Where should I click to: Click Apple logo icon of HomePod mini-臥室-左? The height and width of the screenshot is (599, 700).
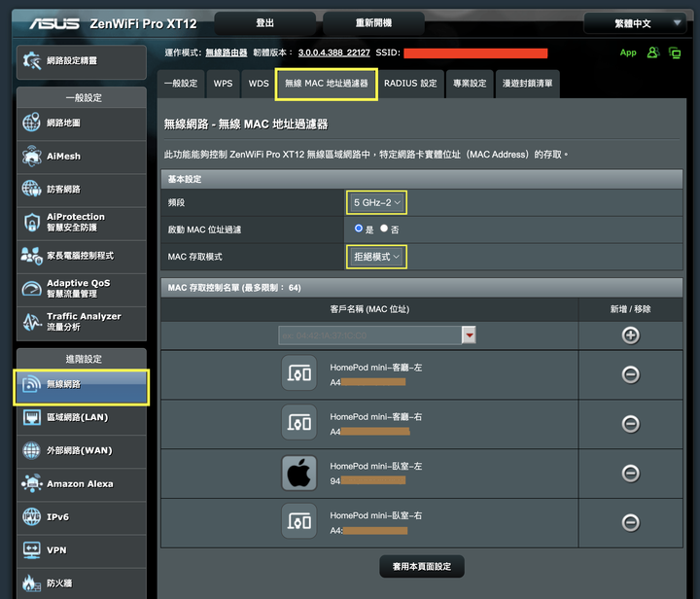(x=299, y=473)
